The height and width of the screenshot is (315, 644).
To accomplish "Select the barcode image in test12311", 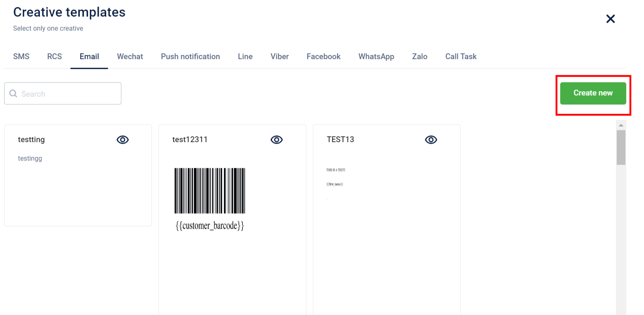I will point(210,190).
